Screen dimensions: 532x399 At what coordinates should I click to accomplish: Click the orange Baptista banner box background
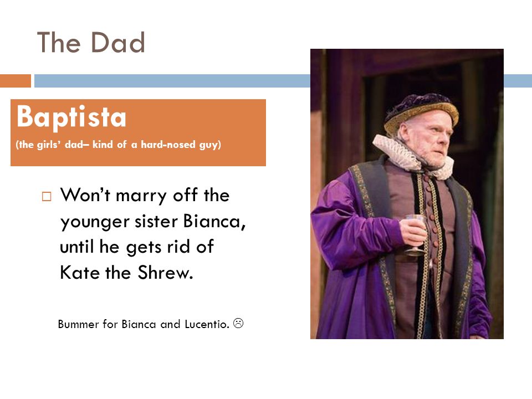138,132
